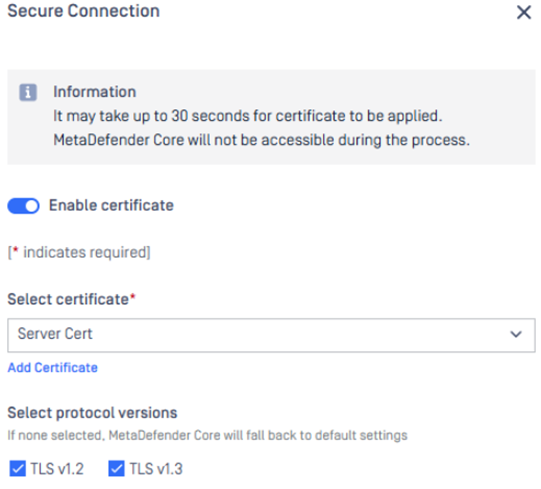This screenshot has width=541, height=489.
Task: Click the Add Certificate link
Action: [53, 368]
